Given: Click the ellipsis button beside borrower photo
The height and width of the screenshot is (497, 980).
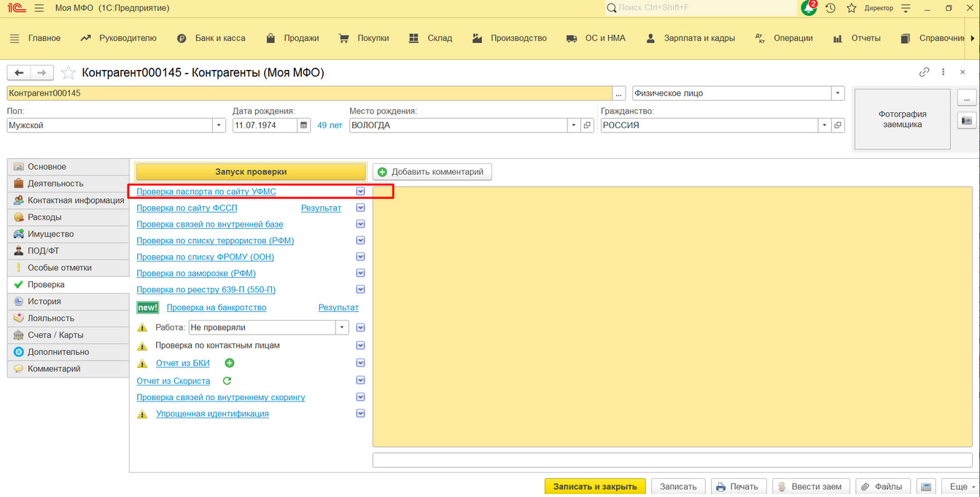Looking at the screenshot, I should coord(967,98).
